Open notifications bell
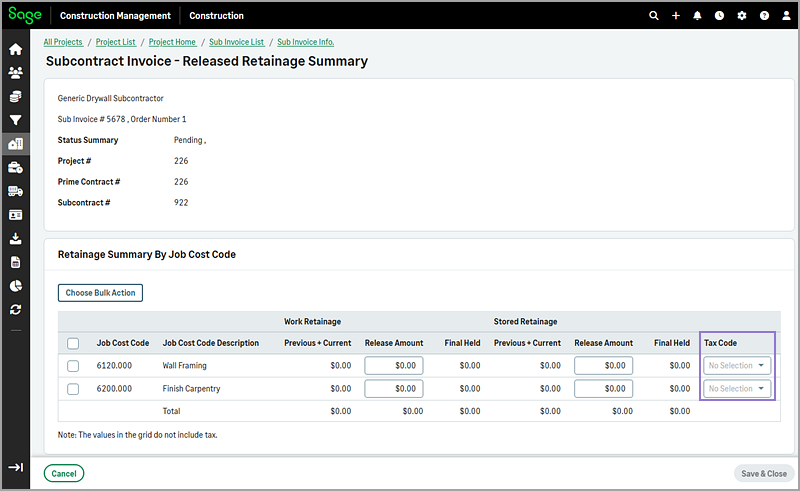This screenshot has height=491, width=800. (x=698, y=16)
